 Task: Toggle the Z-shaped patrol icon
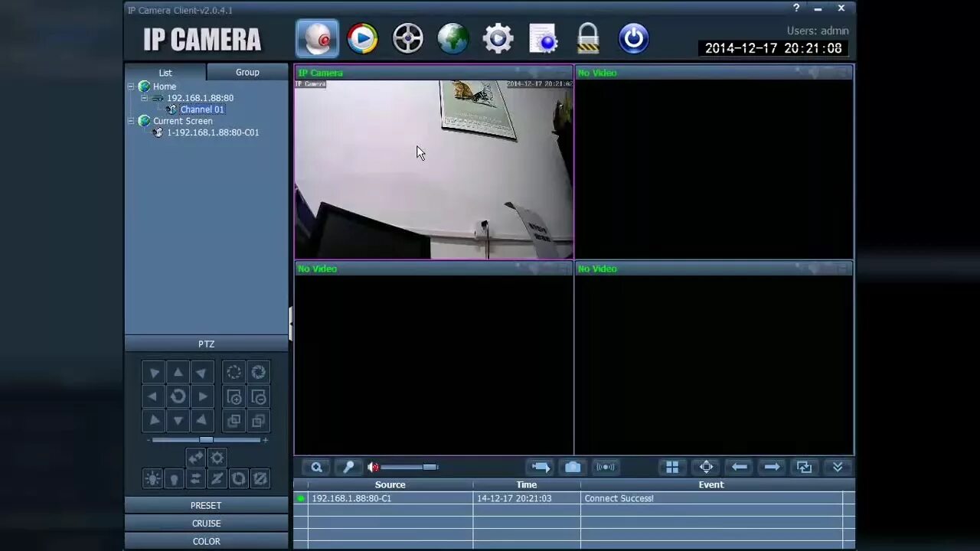217,479
